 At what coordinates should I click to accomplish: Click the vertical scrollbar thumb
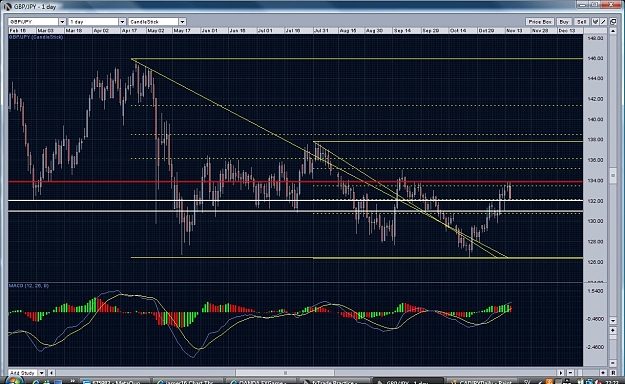[613, 175]
